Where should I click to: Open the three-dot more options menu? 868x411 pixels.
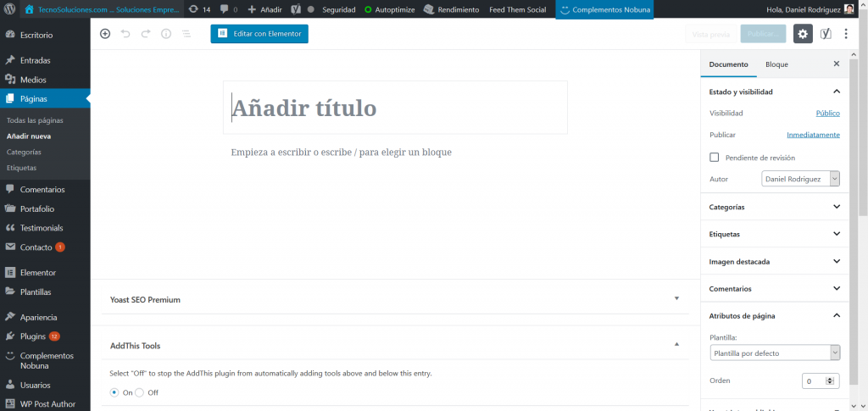coord(845,34)
